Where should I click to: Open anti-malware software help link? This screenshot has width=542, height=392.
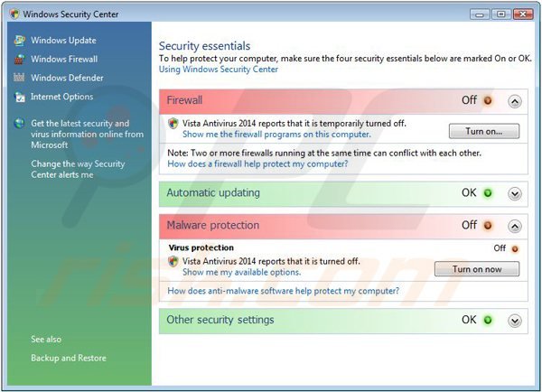[x=283, y=291]
